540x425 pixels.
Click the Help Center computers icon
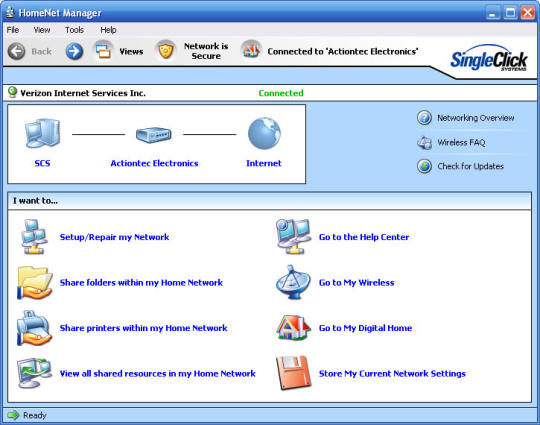[293, 237]
